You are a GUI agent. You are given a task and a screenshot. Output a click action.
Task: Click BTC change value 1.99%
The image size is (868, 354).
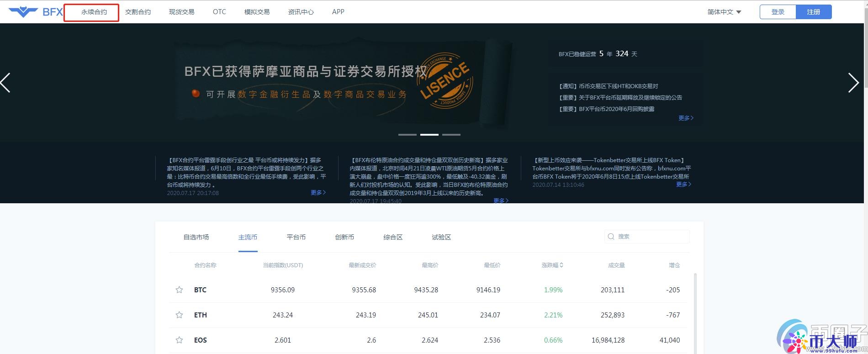[x=553, y=290]
